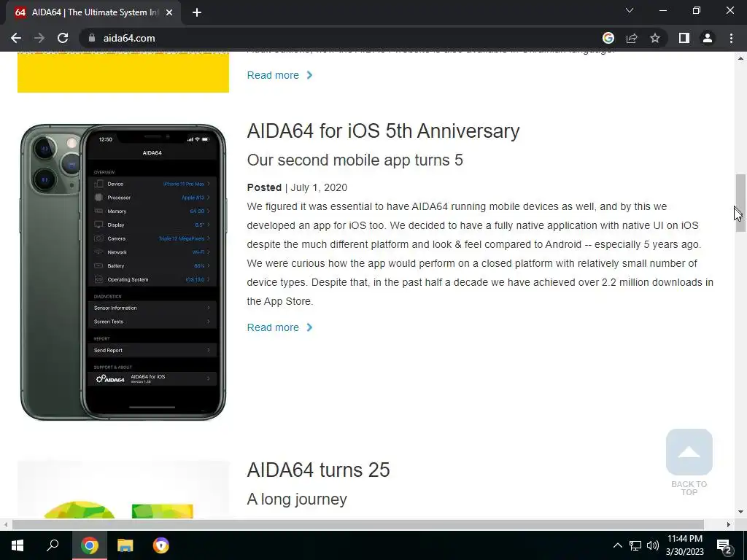Open network status tray icon
Image resolution: width=747 pixels, height=560 pixels.
635,545
